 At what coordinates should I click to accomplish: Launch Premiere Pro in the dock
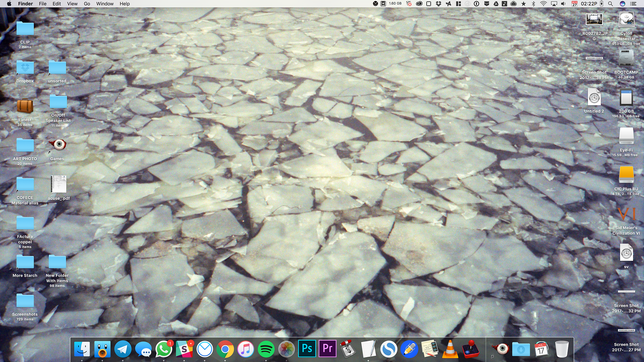(327, 349)
